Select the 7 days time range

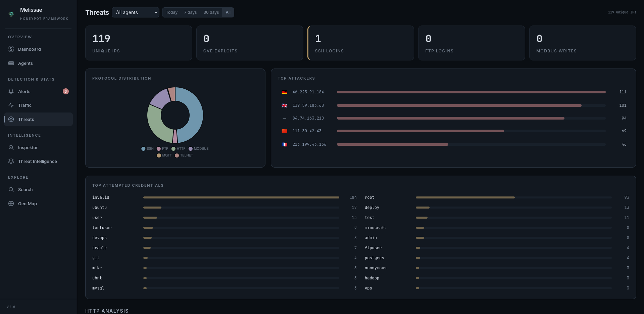point(190,12)
